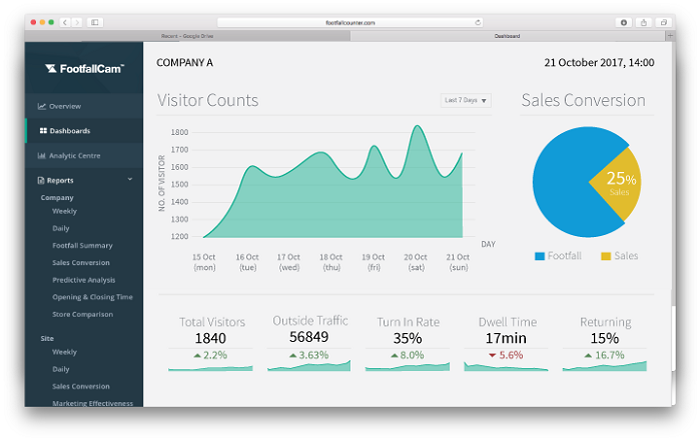
Task: Switch to the Google Drive browser tab
Action: tap(186, 36)
